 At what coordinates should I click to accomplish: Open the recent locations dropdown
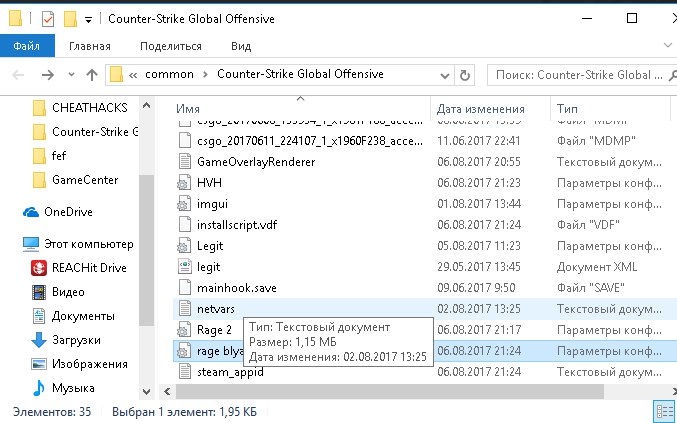[x=71, y=75]
